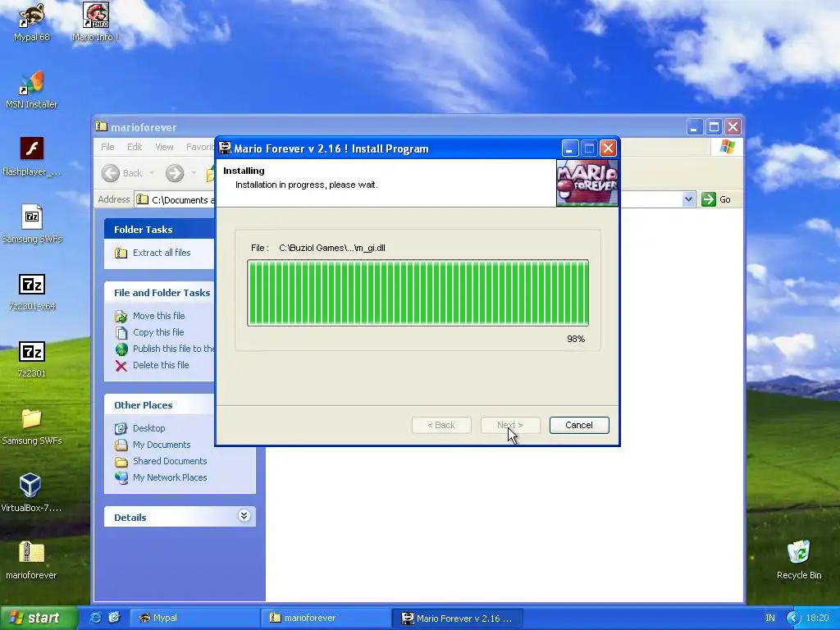
Task: Cancel the Mario Forever installation
Action: (579, 426)
